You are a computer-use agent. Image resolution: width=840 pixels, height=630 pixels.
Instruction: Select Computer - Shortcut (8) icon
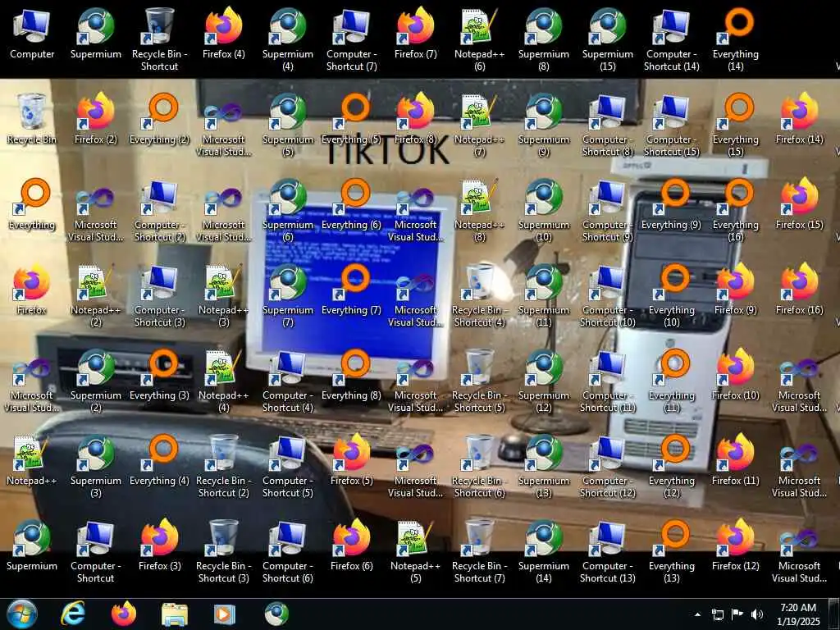[x=608, y=126]
